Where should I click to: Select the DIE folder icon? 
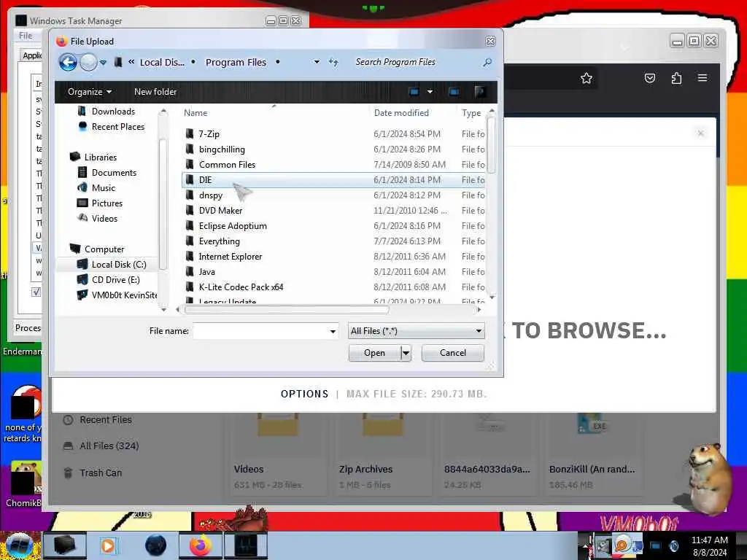pyautogui.click(x=190, y=179)
